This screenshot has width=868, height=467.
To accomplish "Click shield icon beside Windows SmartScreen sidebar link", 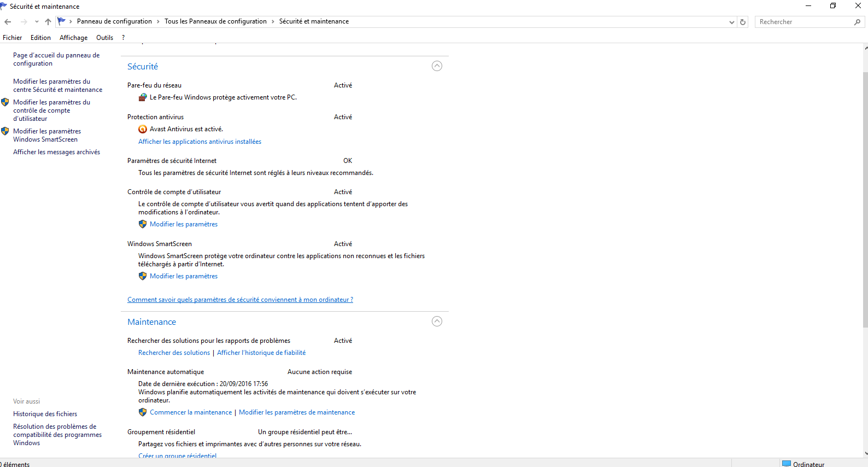I will (x=5, y=131).
